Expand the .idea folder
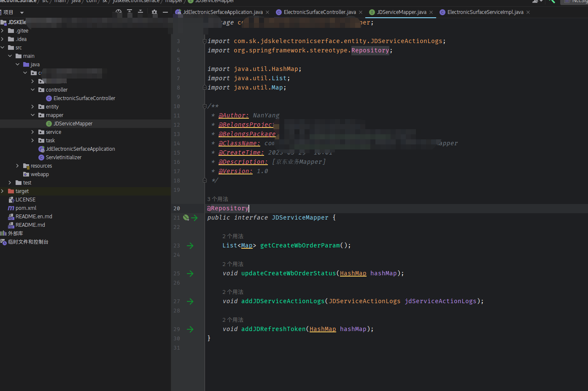Screen dimensions: 588x391 pos(3,39)
